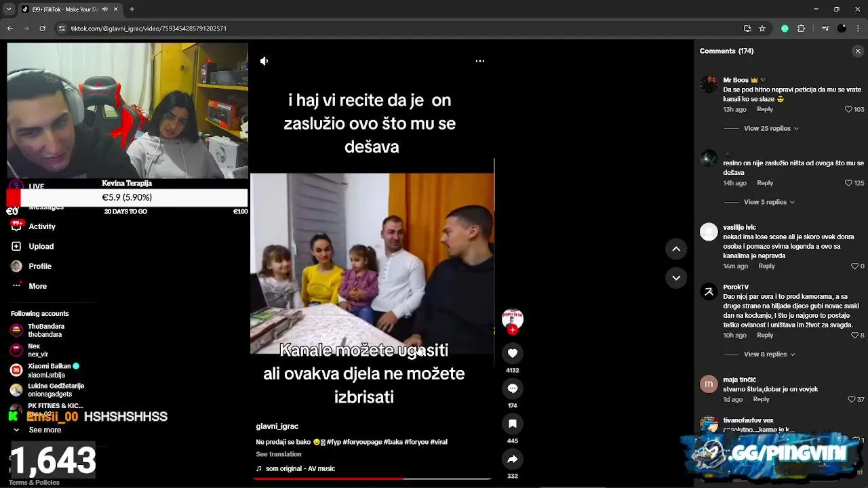Open browser extensions puzzle icon
868x488 pixels.
click(801, 28)
